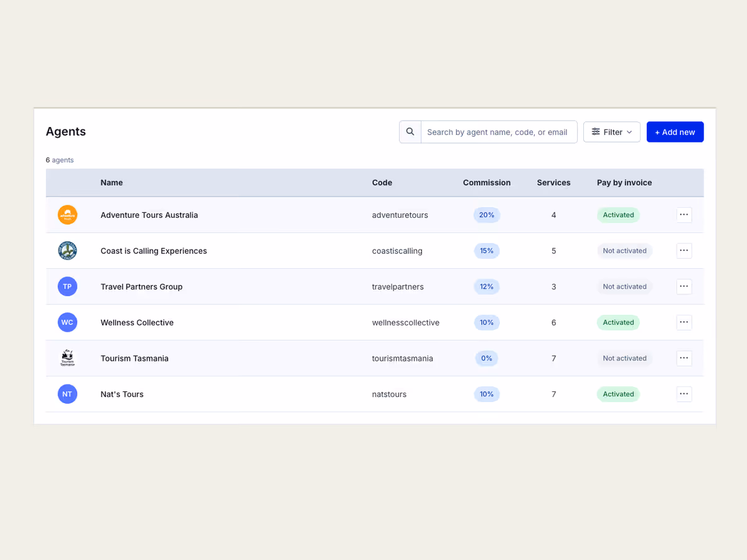747x560 pixels.
Task: Click the Tourism Tasmania logo
Action: click(67, 358)
